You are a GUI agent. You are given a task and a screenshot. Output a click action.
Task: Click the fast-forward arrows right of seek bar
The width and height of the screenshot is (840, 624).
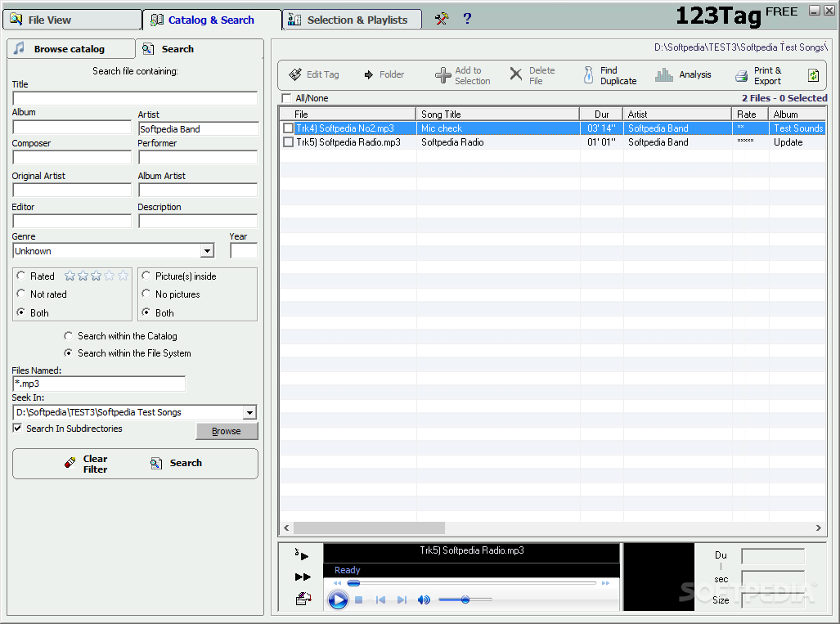point(605,583)
